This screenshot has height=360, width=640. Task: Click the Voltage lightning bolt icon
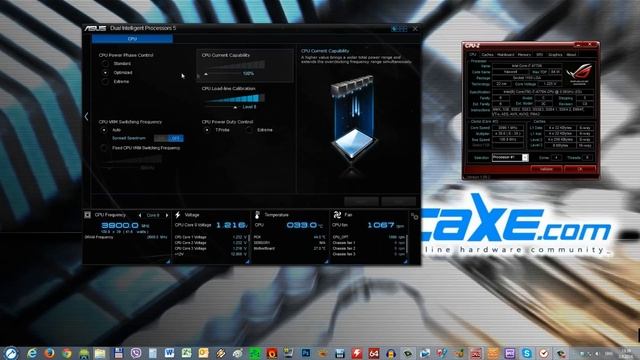click(178, 215)
